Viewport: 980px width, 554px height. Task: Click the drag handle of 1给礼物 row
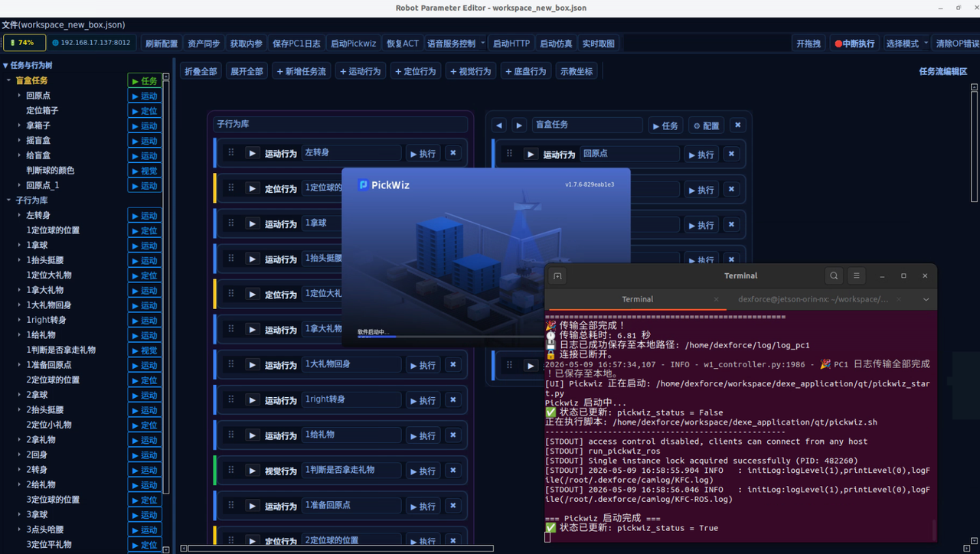pyautogui.click(x=230, y=435)
